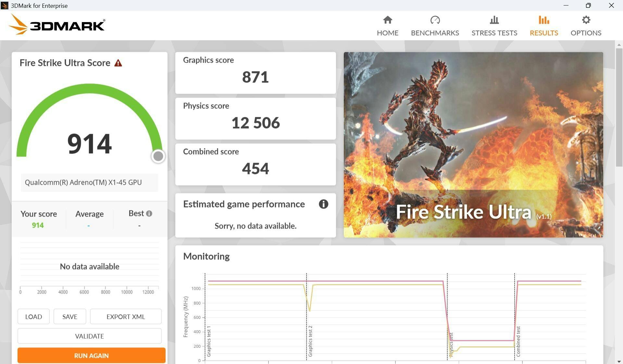Click the EXPORT XML button
The width and height of the screenshot is (623, 364).
pyautogui.click(x=126, y=317)
